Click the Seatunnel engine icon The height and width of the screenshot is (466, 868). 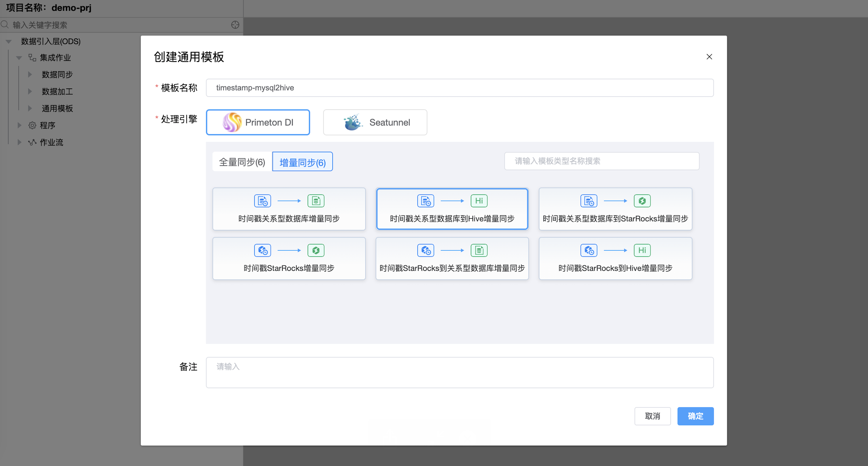click(352, 122)
